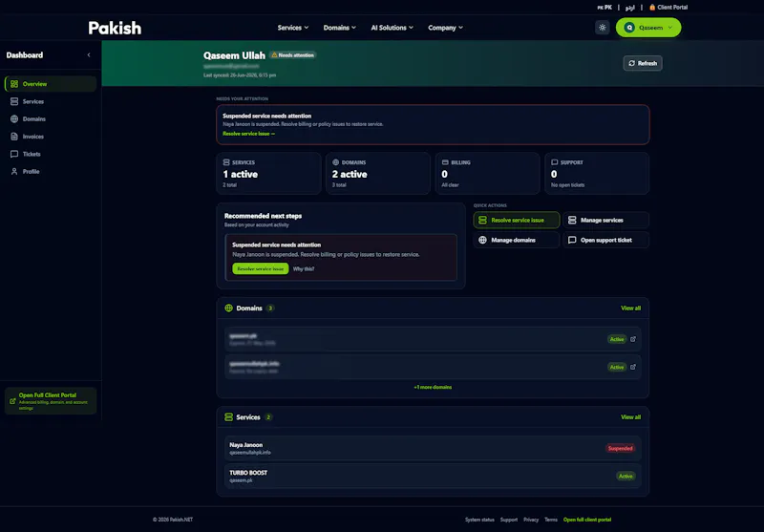Image resolution: width=764 pixels, height=532 pixels.
Task: Click the Domains section globe icon
Action: coord(228,308)
